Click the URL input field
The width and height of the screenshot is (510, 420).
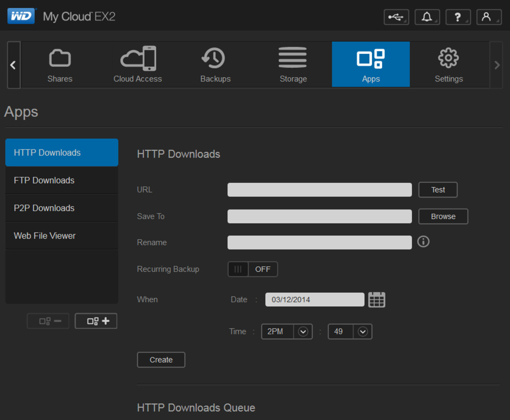click(x=320, y=190)
